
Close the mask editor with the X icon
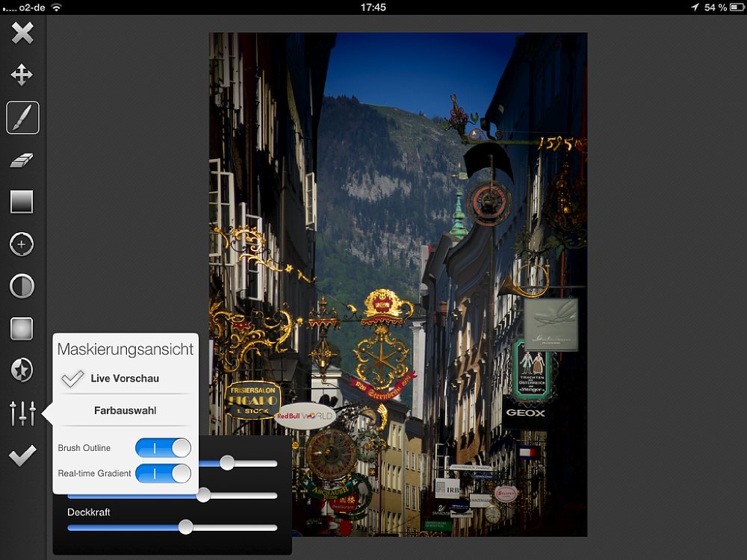tap(22, 33)
